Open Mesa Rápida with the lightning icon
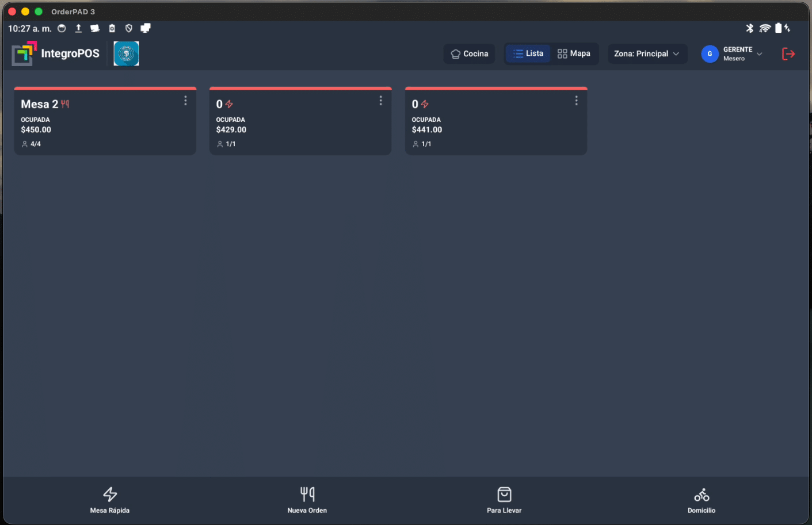Image resolution: width=812 pixels, height=525 pixels. click(x=110, y=500)
